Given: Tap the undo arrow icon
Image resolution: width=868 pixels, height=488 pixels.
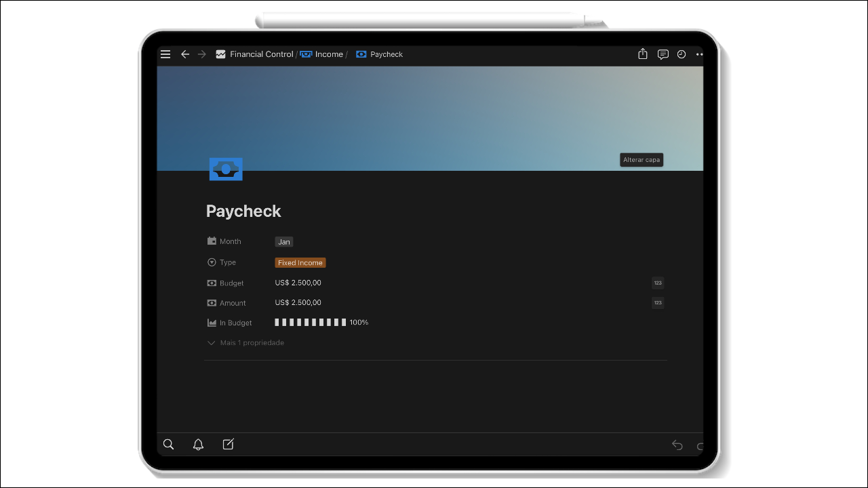Looking at the screenshot, I should (x=677, y=445).
